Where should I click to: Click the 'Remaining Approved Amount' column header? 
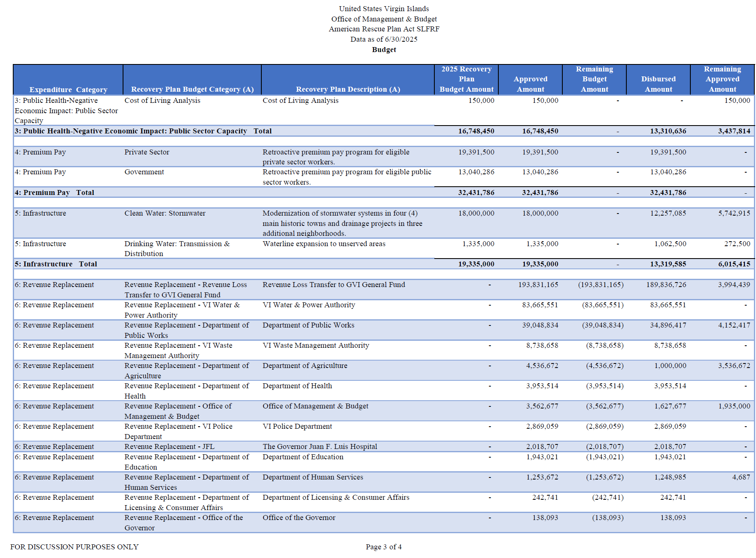723,79
